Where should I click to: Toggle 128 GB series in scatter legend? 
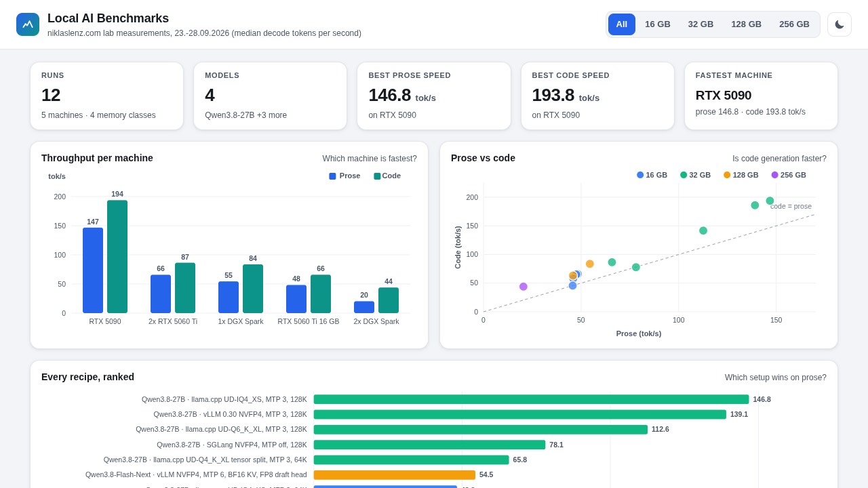click(x=741, y=175)
